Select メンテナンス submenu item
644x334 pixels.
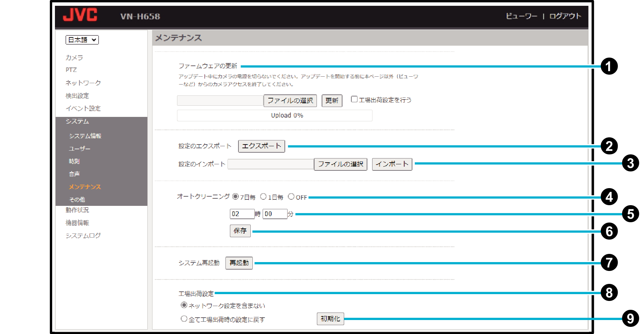pyautogui.click(x=85, y=187)
